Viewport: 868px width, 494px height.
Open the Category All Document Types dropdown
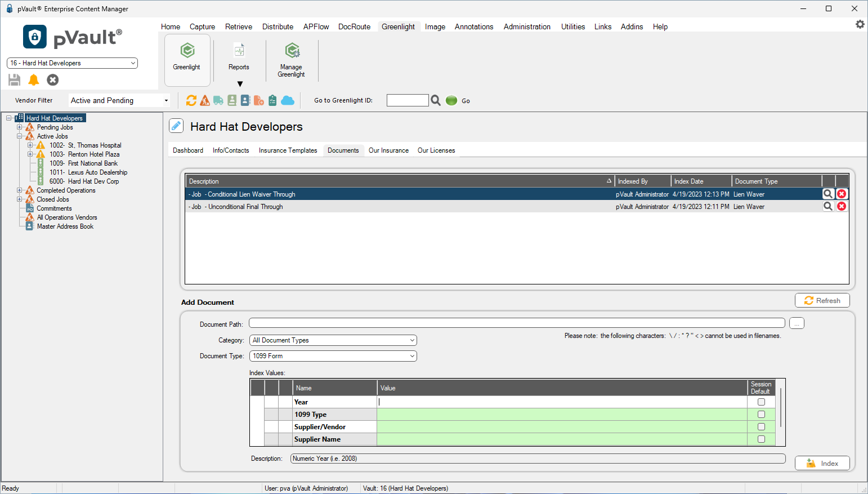333,340
